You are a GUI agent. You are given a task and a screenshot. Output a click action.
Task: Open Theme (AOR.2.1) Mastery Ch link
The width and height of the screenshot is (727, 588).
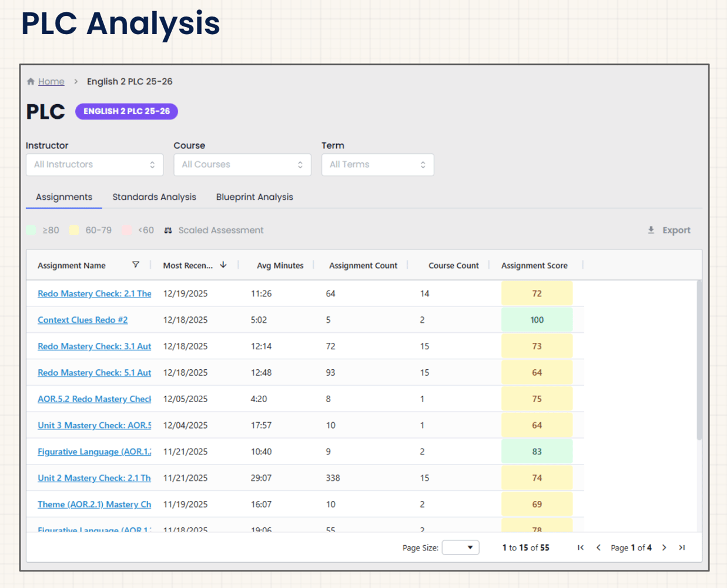pos(95,505)
